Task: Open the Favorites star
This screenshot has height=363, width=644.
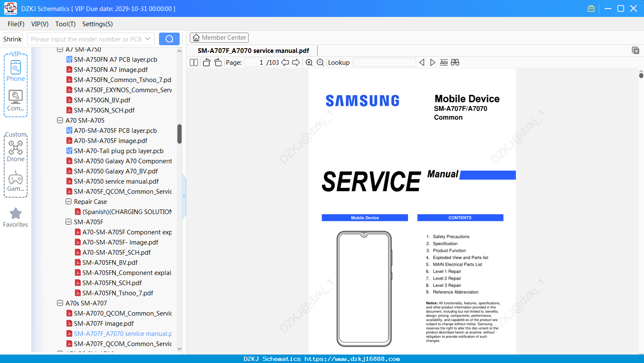Action: [x=16, y=214]
